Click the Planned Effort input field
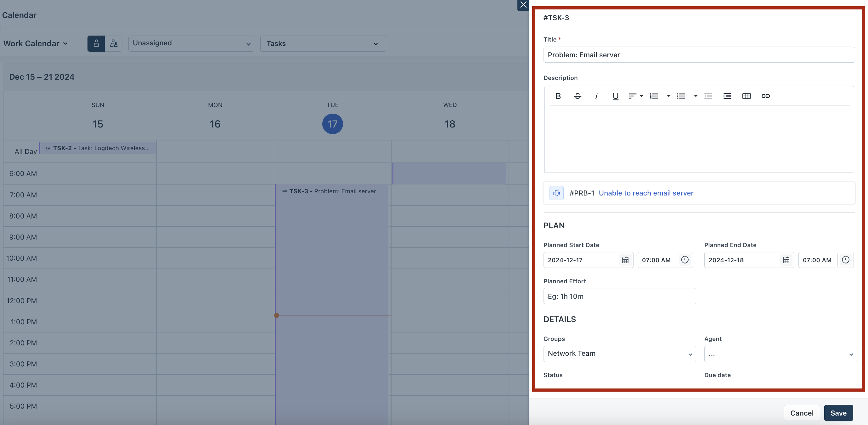 [619, 296]
